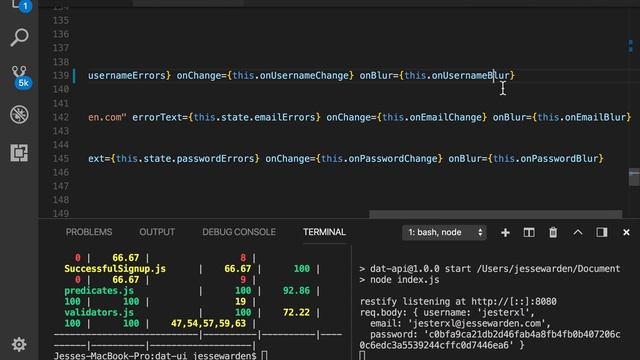Click the editor horizontal scrollbar thumb

click(x=496, y=214)
